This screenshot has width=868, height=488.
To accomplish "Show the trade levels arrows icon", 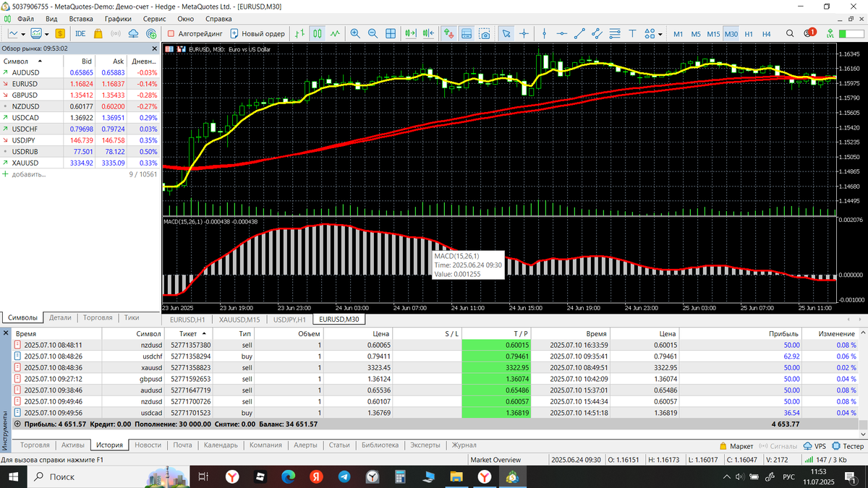I will 449,33.
